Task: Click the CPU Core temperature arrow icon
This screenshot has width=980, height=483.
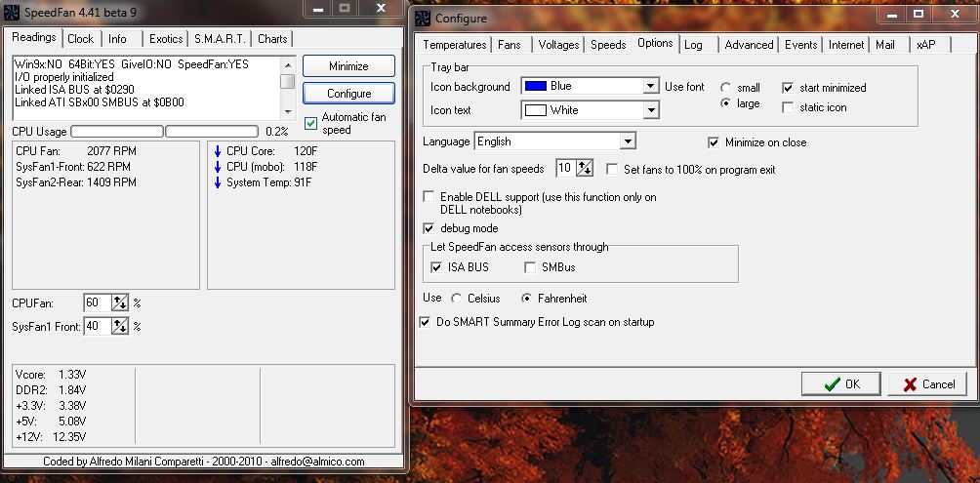Action: [x=218, y=151]
